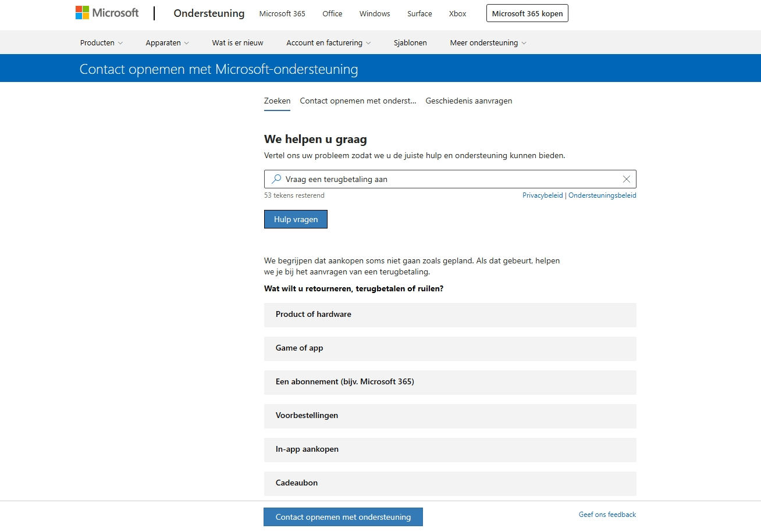Viewport: 761px width, 532px height.
Task: Click Contact opnemen met ondersteuning button
Action: coord(343,517)
